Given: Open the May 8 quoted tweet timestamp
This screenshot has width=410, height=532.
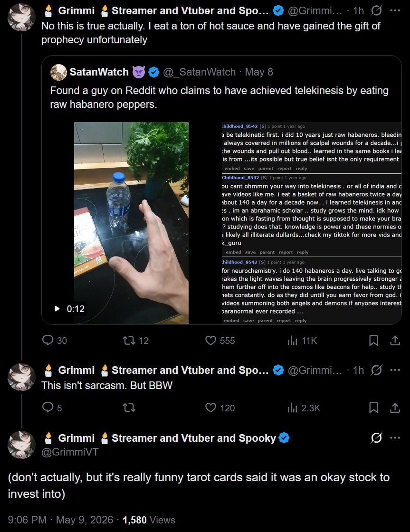Looking at the screenshot, I should point(259,72).
